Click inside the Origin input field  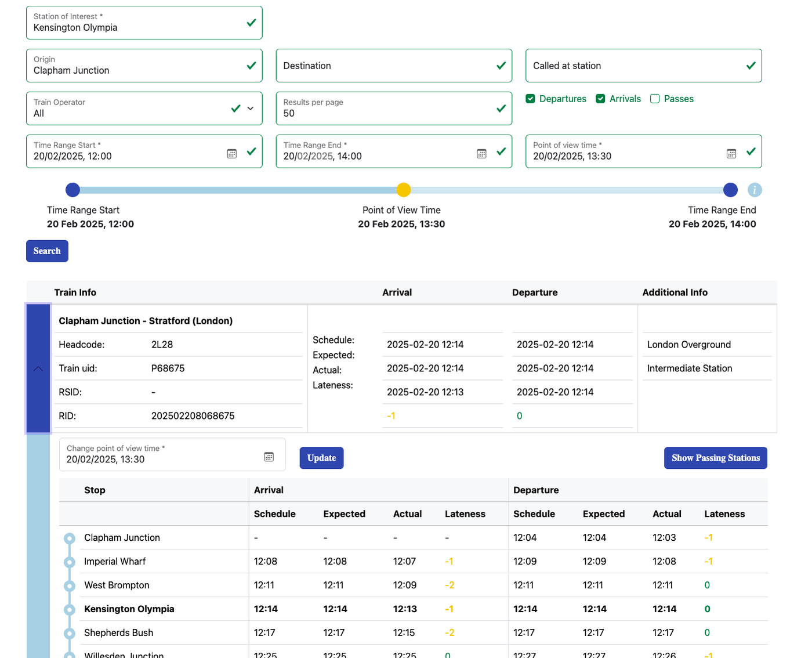(x=116, y=70)
